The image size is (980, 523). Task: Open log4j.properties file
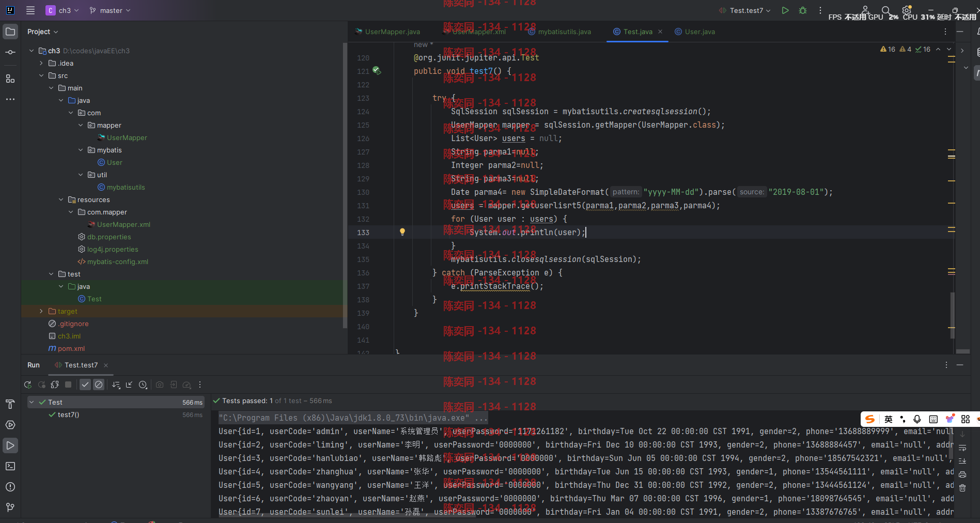click(x=108, y=249)
